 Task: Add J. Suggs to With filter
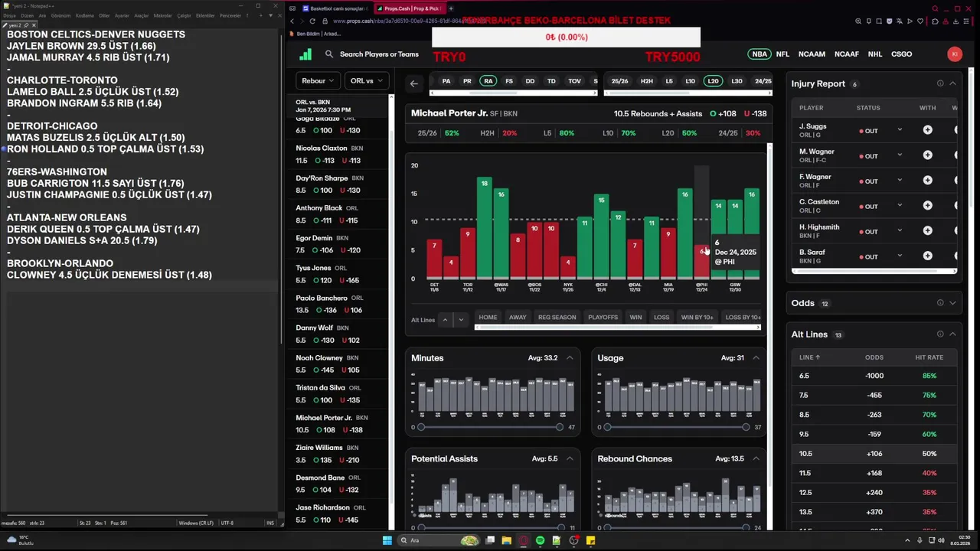tap(927, 131)
